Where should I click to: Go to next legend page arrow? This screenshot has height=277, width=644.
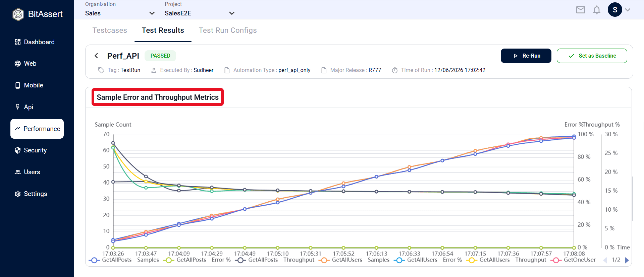click(627, 260)
